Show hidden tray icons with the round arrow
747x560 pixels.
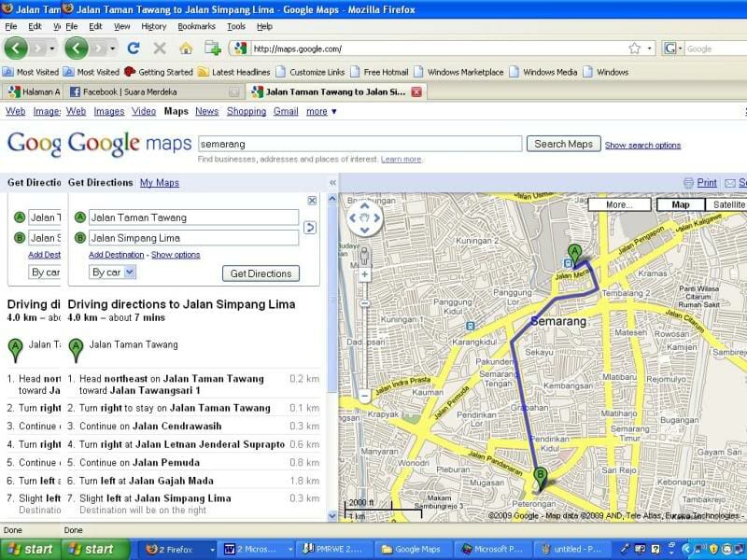pos(686,549)
